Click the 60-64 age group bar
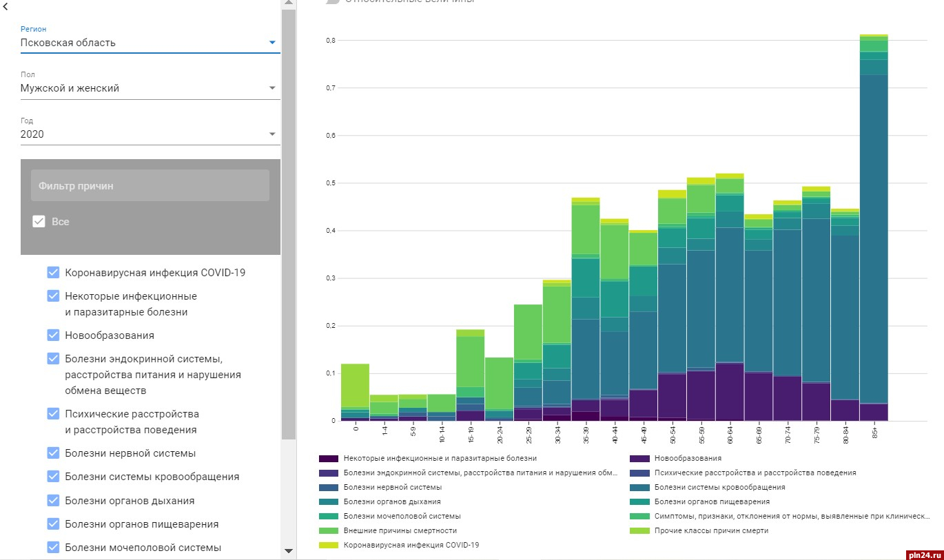 [730, 297]
